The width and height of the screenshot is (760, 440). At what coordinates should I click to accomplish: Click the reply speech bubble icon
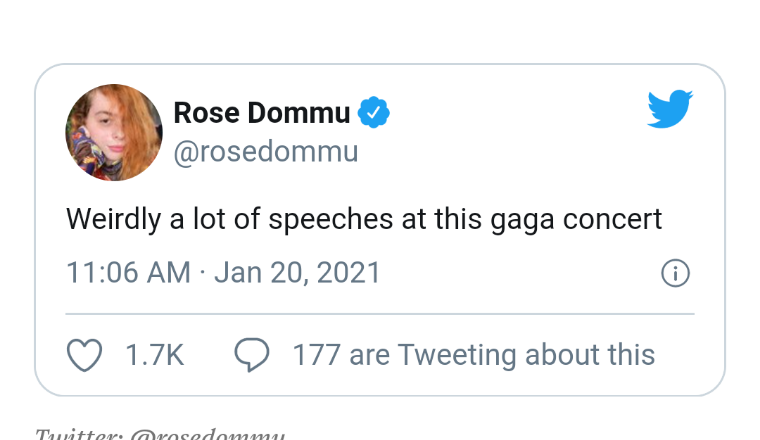tap(252, 355)
